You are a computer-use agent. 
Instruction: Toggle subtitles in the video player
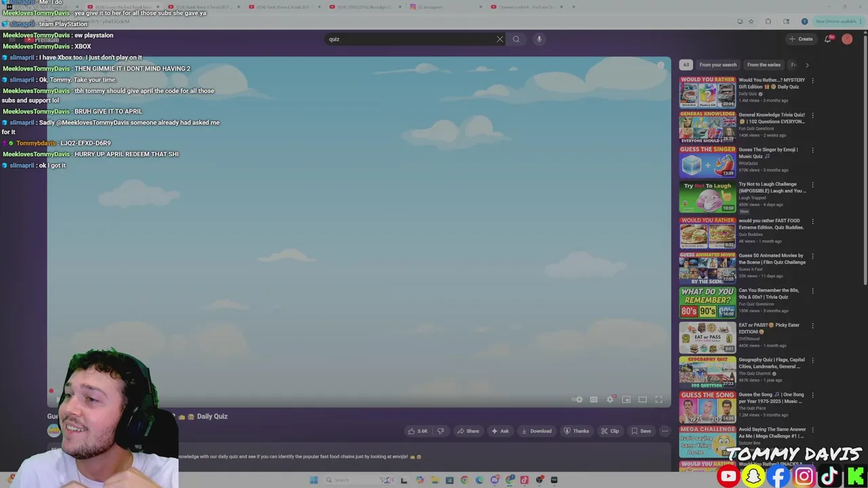pos(594,399)
